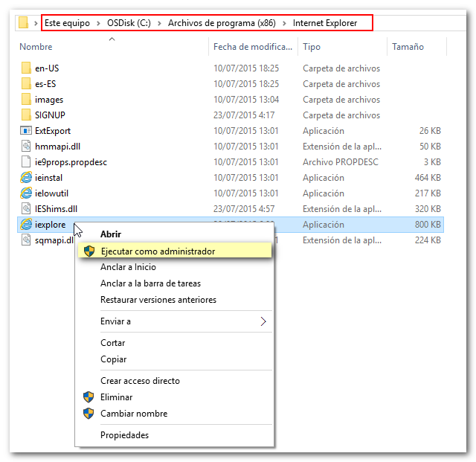Sort by Fecha de modificación column header
Viewport: 476px width, 462px height.
(x=253, y=46)
